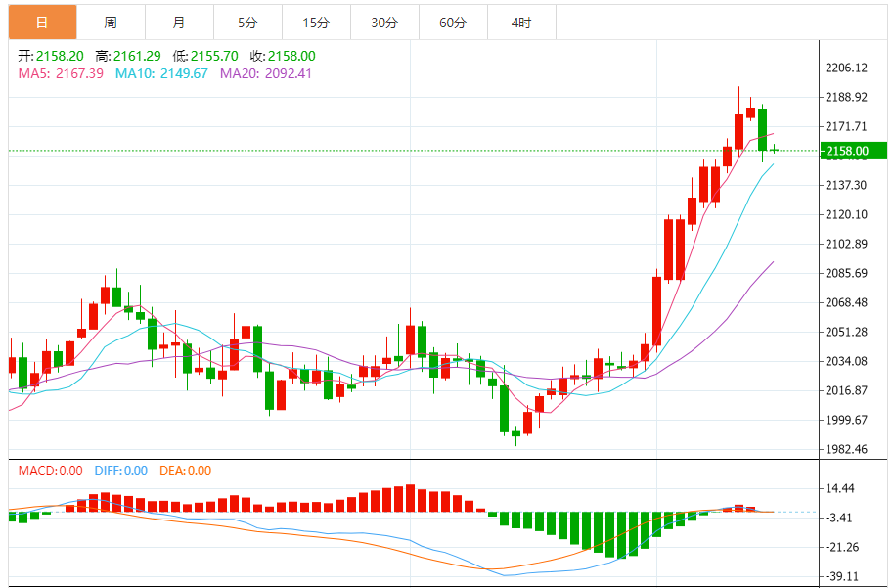Viewport: 895px width, 588px height.
Task: Click the open price 2158.20 value
Action: (60, 56)
